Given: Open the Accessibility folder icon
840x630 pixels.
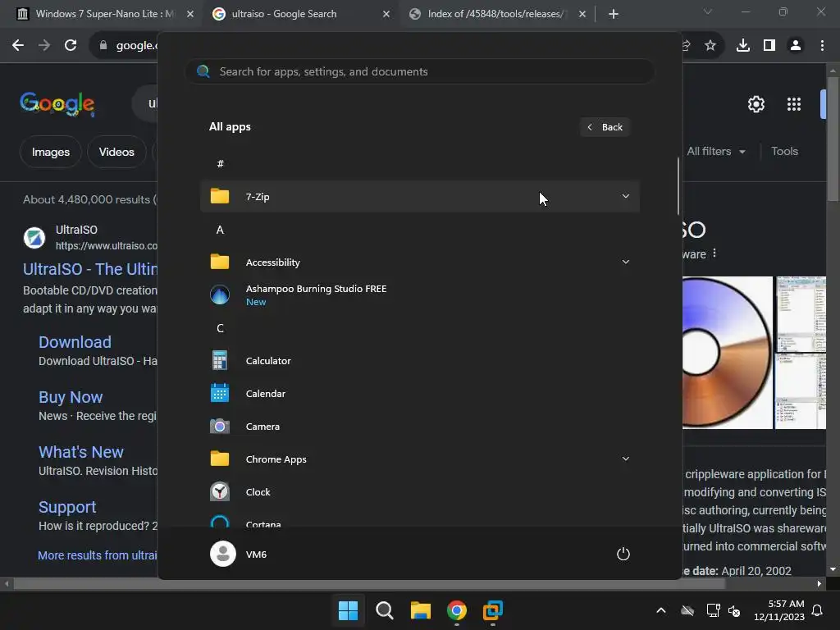Looking at the screenshot, I should pos(220,262).
